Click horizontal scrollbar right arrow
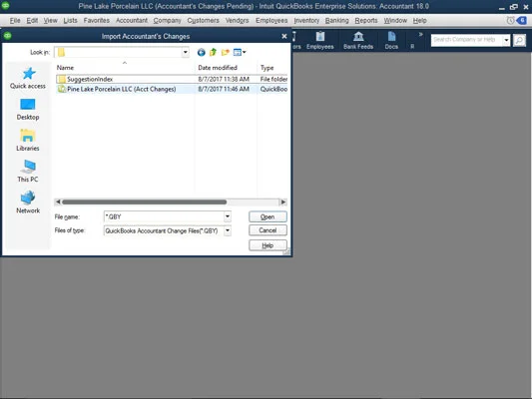This screenshot has height=399, width=532. 283,202
